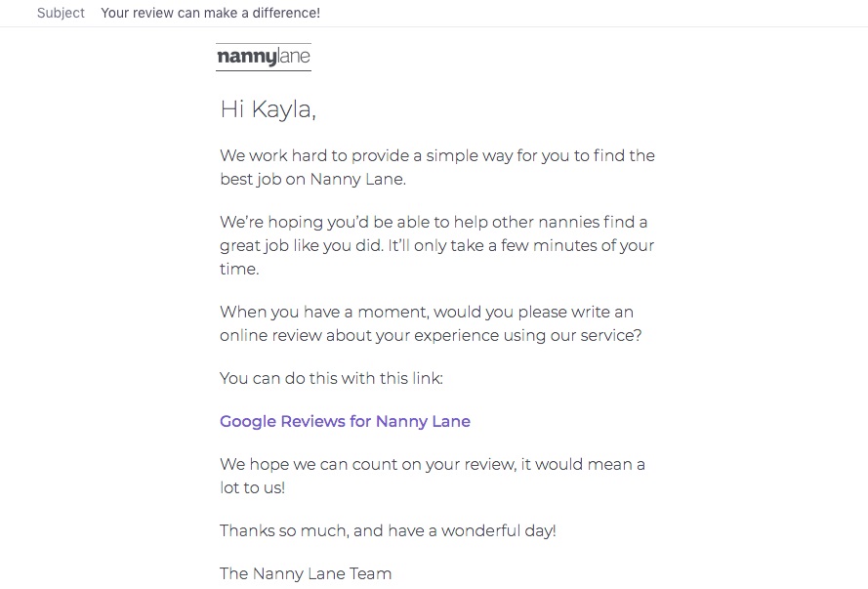Click the 'We hope we can count' line
Image resolution: width=868 pixels, height=589 pixels.
[433, 464]
